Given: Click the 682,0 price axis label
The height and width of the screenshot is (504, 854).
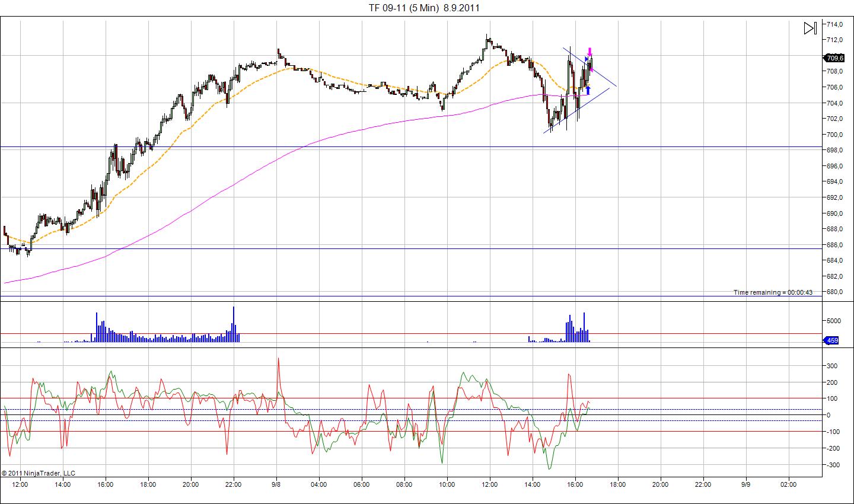Looking at the screenshot, I should [834, 276].
